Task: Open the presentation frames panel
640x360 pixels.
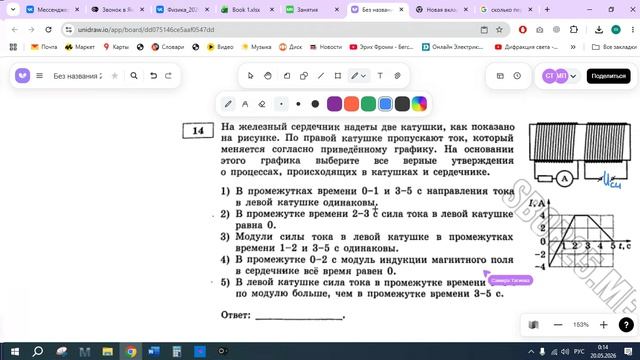Action: 500,76
